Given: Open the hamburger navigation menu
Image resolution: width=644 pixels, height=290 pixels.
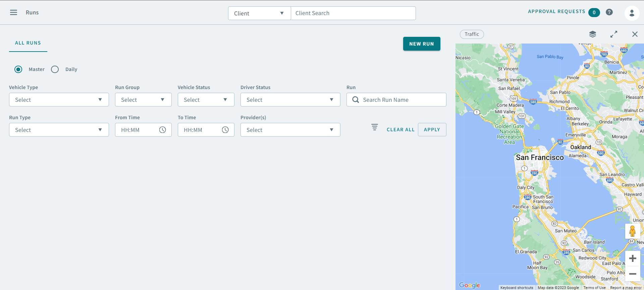Looking at the screenshot, I should coord(13,12).
